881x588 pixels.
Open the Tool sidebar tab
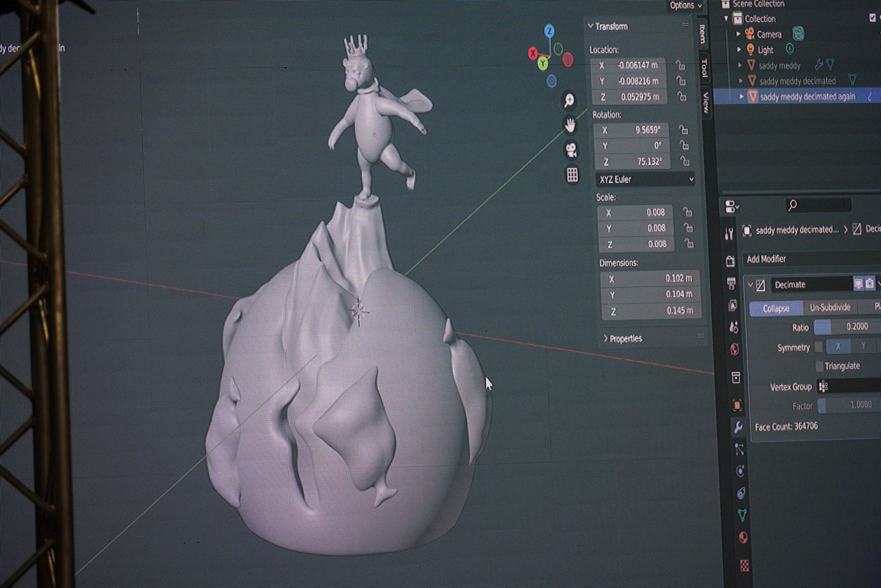704,68
